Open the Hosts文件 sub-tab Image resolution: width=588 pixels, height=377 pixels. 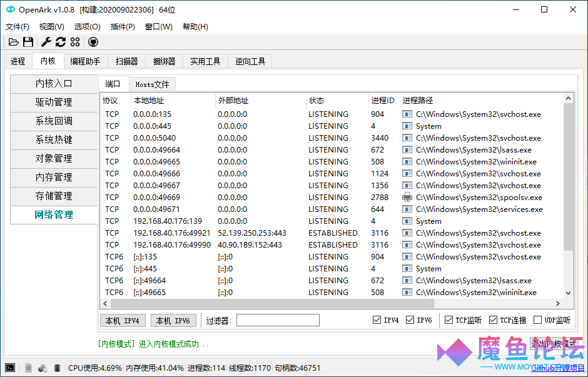point(152,84)
